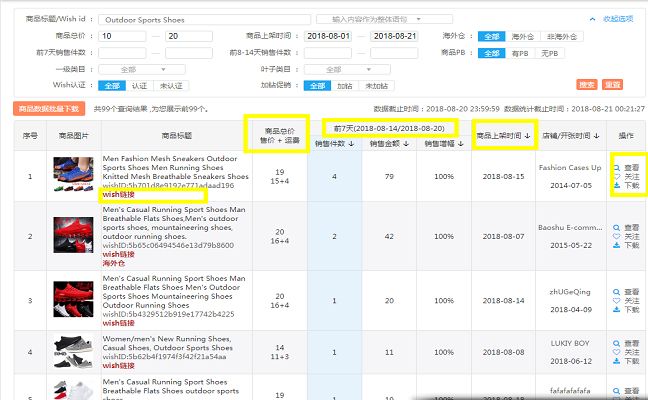This screenshot has width=648, height=400.
Task: Click Baoshu E-comm shop name
Action: coord(570,227)
